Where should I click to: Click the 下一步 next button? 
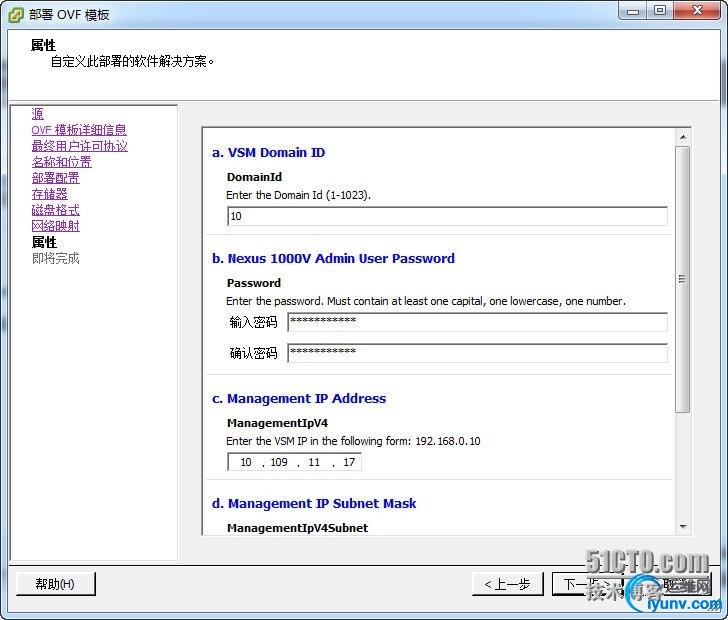pyautogui.click(x=587, y=584)
